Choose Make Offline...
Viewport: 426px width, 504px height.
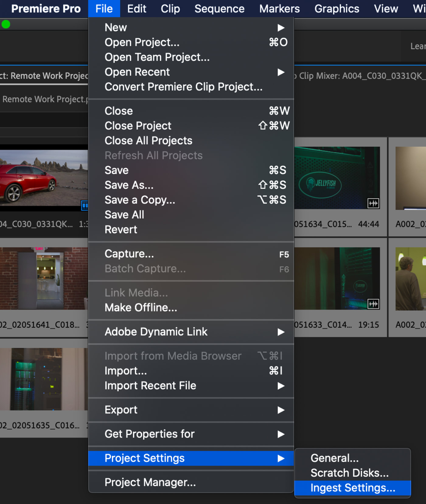click(191, 308)
